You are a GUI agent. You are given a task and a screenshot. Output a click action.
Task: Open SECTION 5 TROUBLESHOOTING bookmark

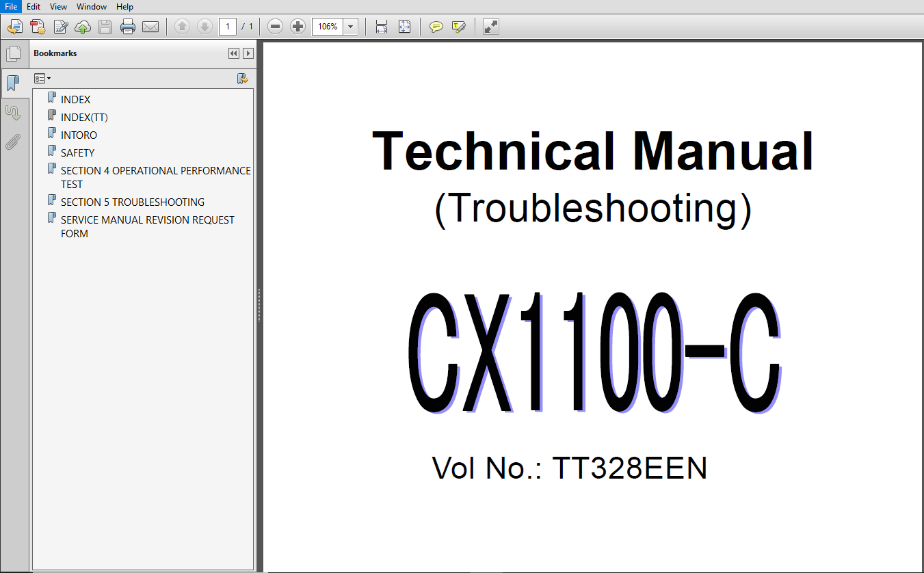[133, 202]
